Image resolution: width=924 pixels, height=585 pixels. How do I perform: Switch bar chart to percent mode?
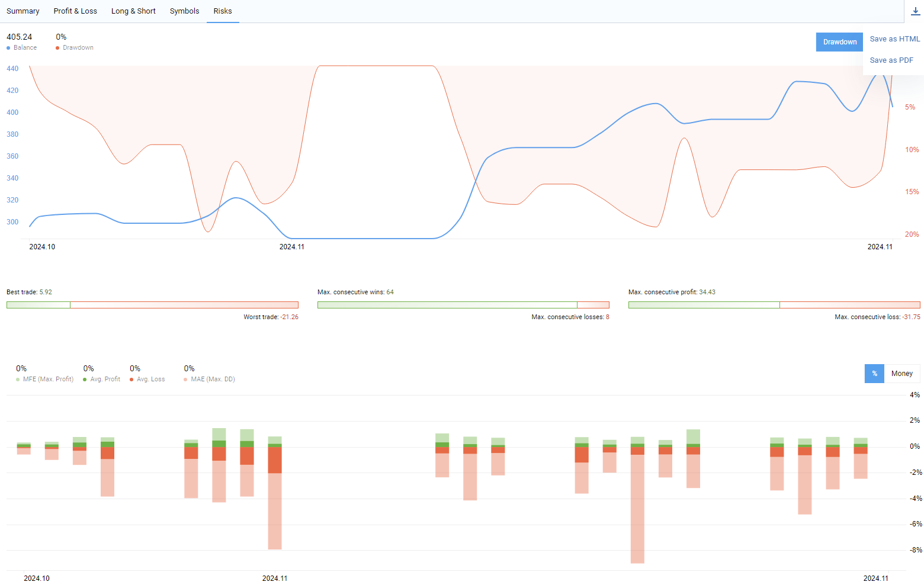click(x=874, y=374)
